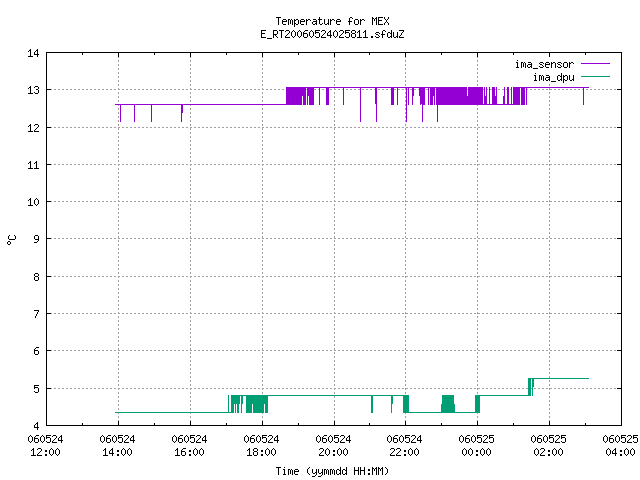The image size is (640, 480).
Task: Click the y-axis value 9
Action: pos(36,239)
